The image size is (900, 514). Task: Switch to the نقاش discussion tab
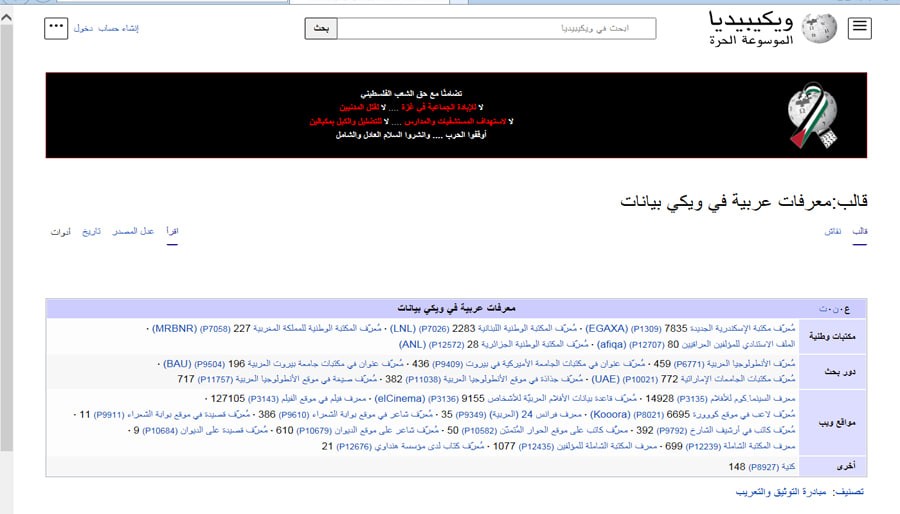coord(832,231)
